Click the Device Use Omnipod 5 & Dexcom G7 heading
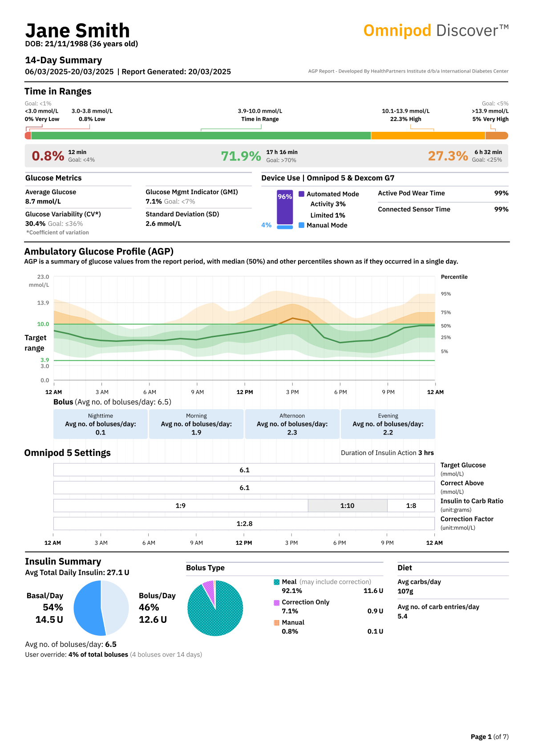This screenshot has width=534, height=756. click(x=328, y=178)
